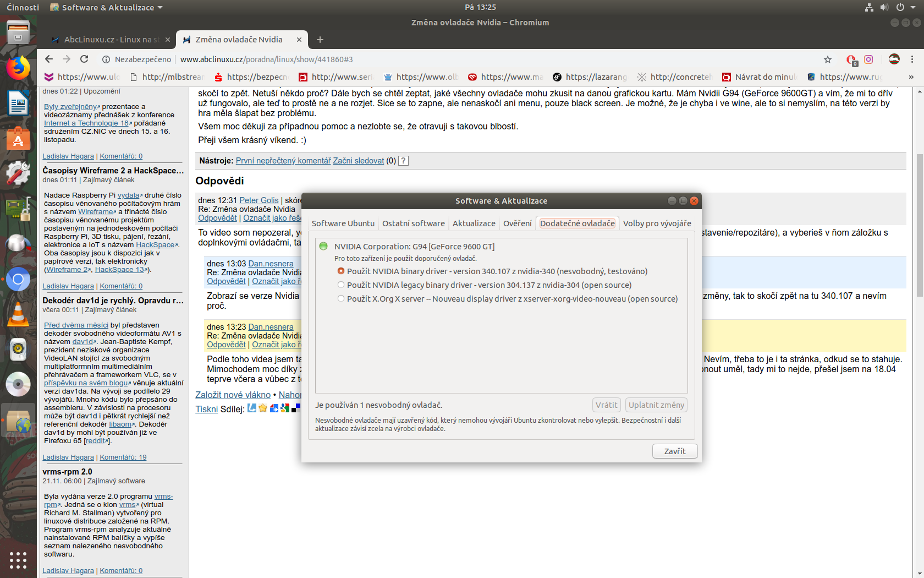View site info for Nezabezpečeno
Viewport: 924px width, 578px height.
pos(136,59)
